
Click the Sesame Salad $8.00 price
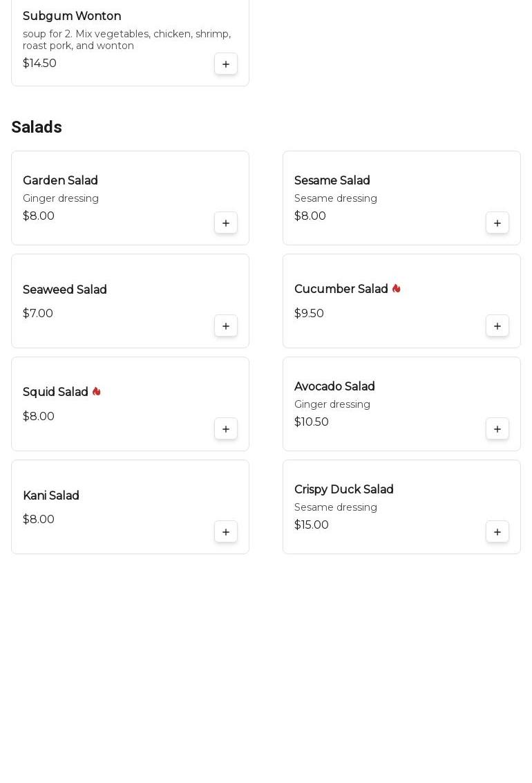coord(310,216)
